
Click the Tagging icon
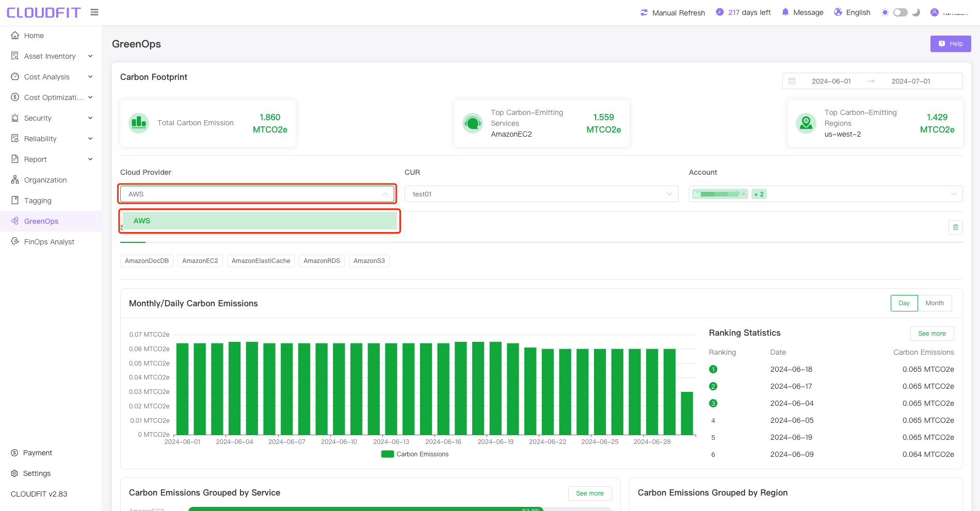pyautogui.click(x=15, y=200)
